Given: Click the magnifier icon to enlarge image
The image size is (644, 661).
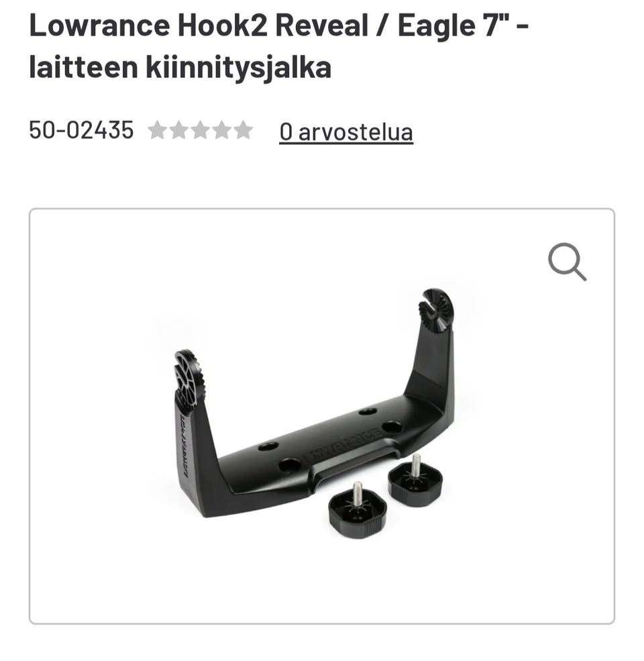Looking at the screenshot, I should tap(567, 262).
